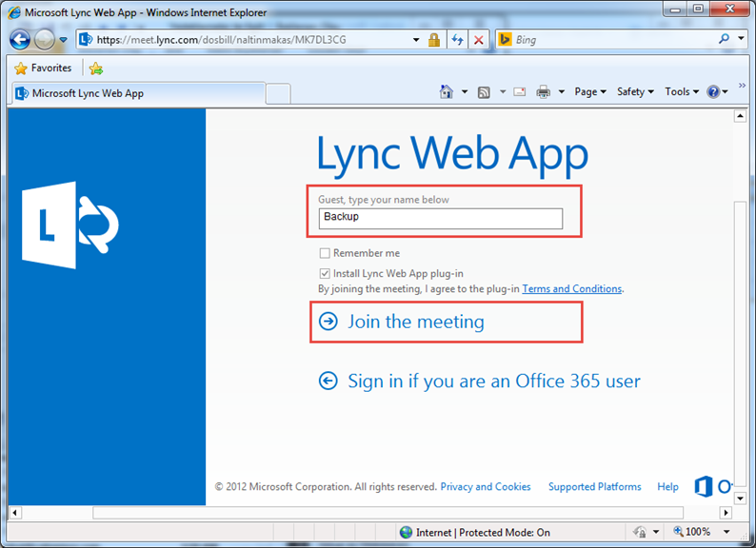Stop loading with the red X icon
This screenshot has width=756, height=548.
click(478, 40)
